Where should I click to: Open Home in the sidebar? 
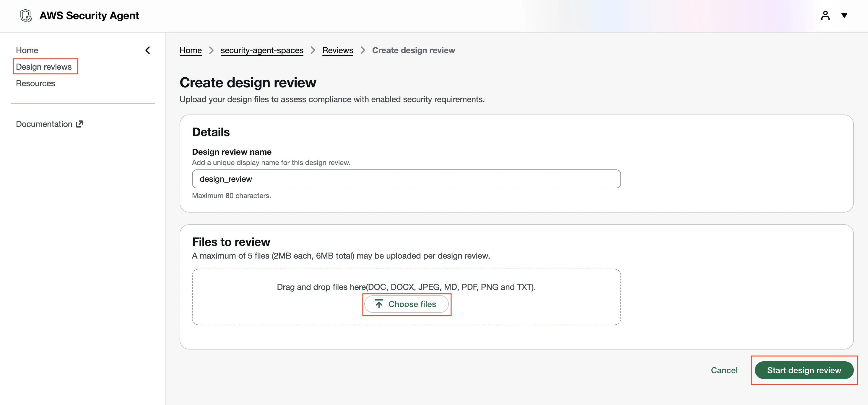27,50
